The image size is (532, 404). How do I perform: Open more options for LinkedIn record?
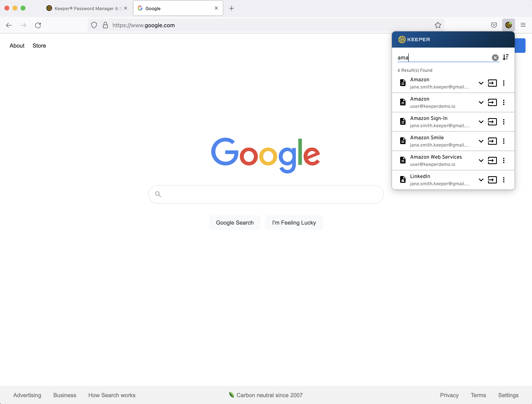(504, 180)
